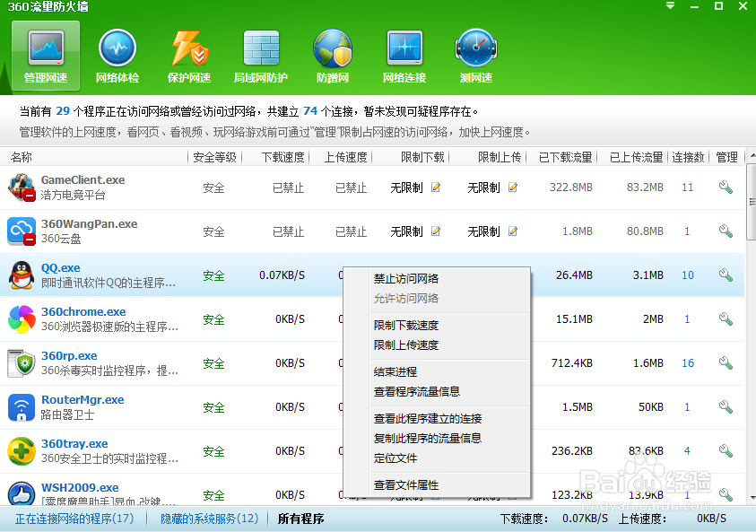Screen dimensions: 756x532
Task: Edit upload limit for 360WangPan.exe
Action: click(x=513, y=231)
